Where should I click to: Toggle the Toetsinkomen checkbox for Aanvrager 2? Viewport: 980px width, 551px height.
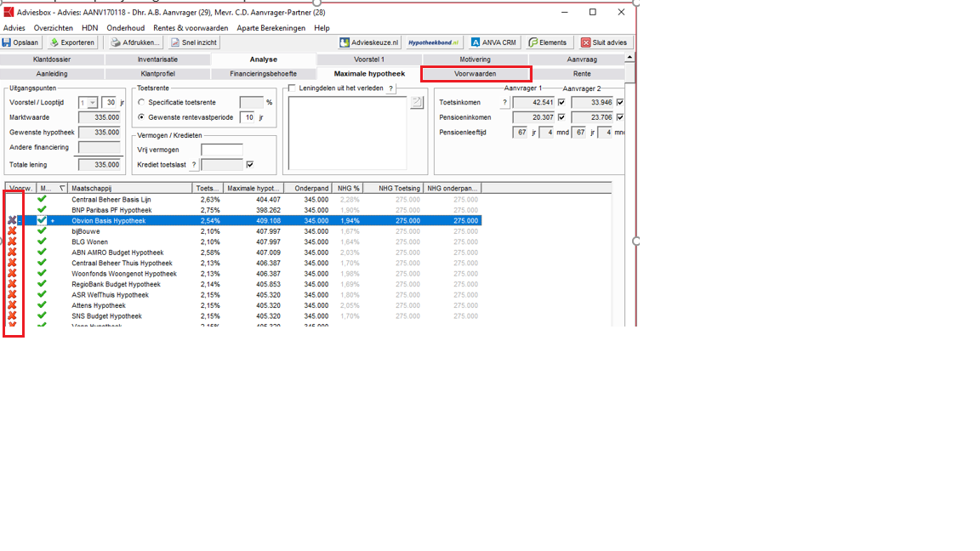pos(620,102)
